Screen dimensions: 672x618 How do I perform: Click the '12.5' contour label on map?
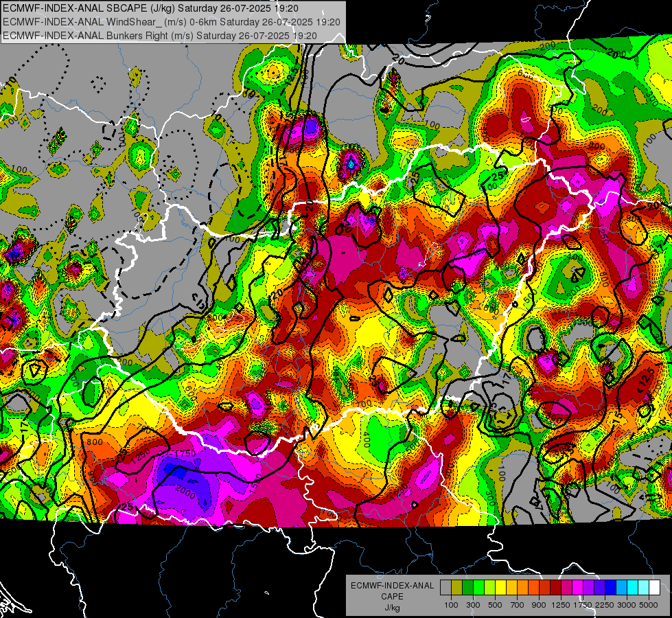coord(648,379)
